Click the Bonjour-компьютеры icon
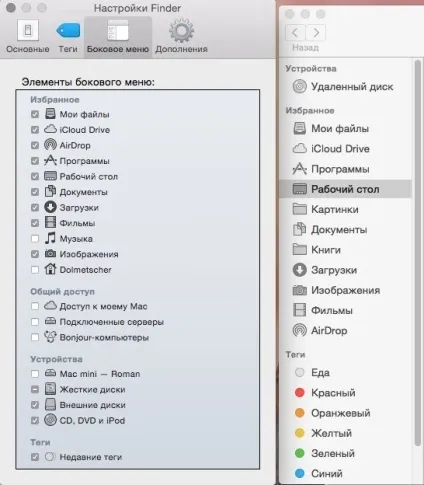Screen dimensions: 424x485 pyautogui.click(x=50, y=337)
